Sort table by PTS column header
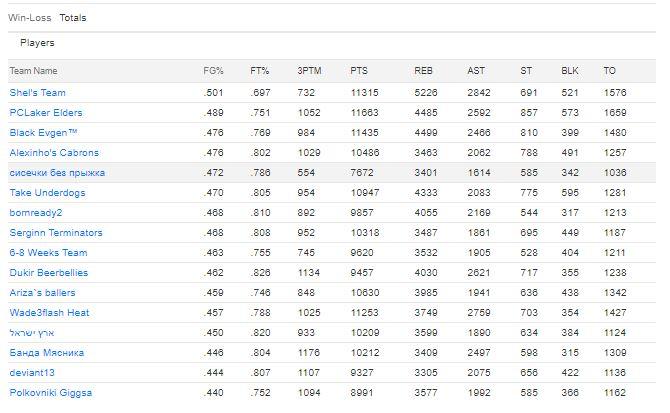This screenshot has width=670, height=413. pyautogui.click(x=359, y=71)
